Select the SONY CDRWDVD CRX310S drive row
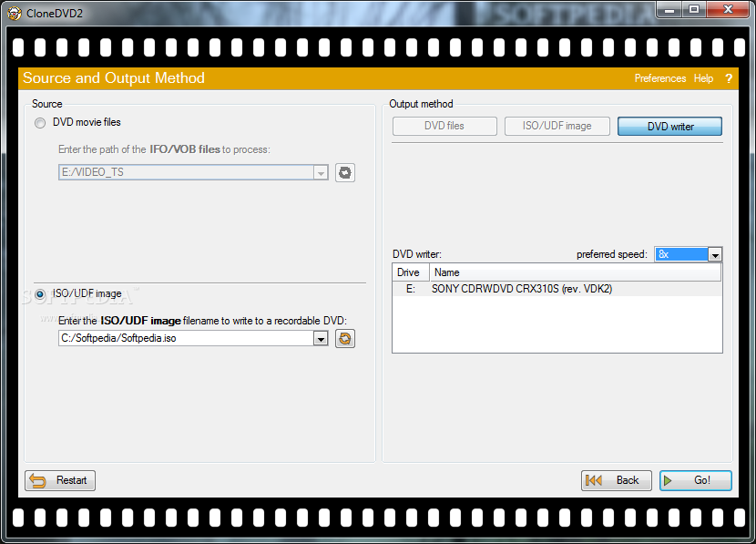This screenshot has height=544, width=756. pos(557,289)
